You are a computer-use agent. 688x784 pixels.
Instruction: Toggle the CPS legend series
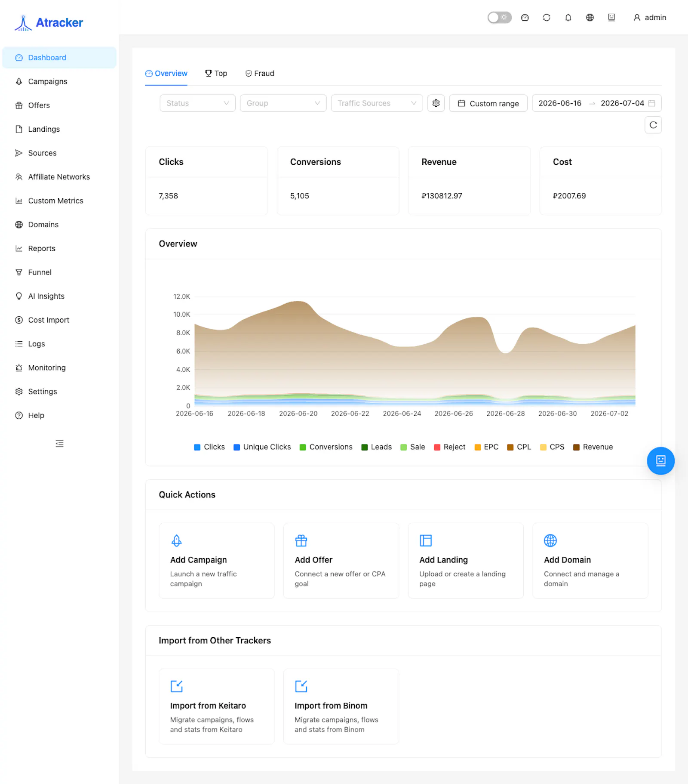coord(552,447)
